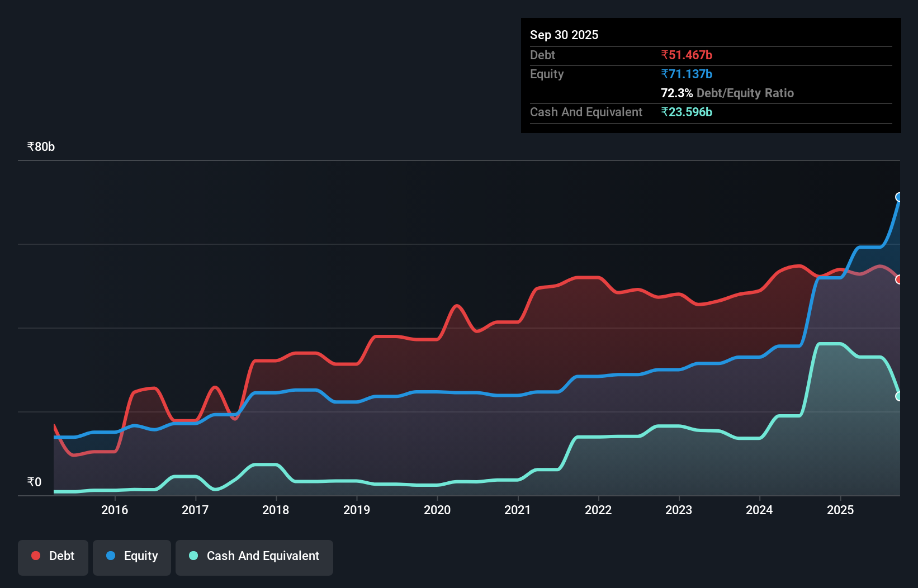Expand the Sep 30 2025 tooltip header

pos(564,35)
